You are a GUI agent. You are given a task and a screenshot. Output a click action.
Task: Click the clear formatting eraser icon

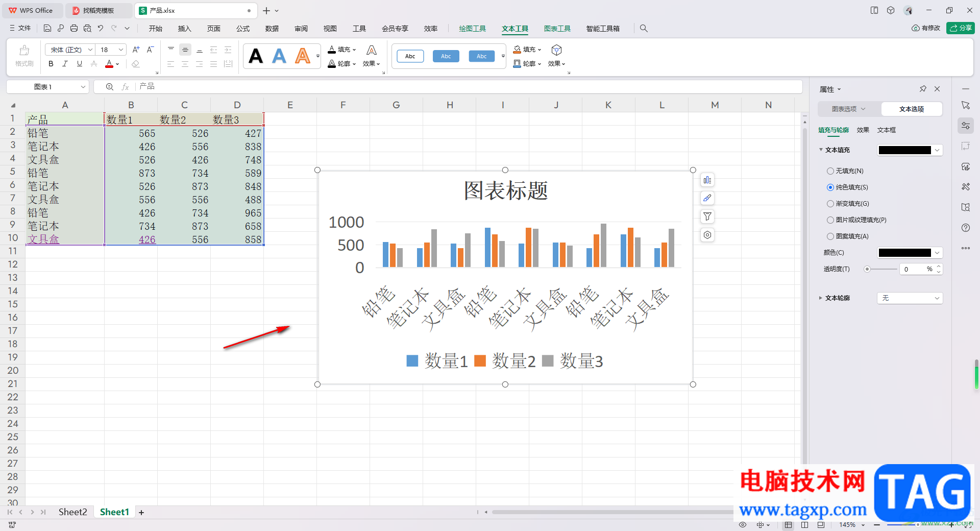click(135, 64)
